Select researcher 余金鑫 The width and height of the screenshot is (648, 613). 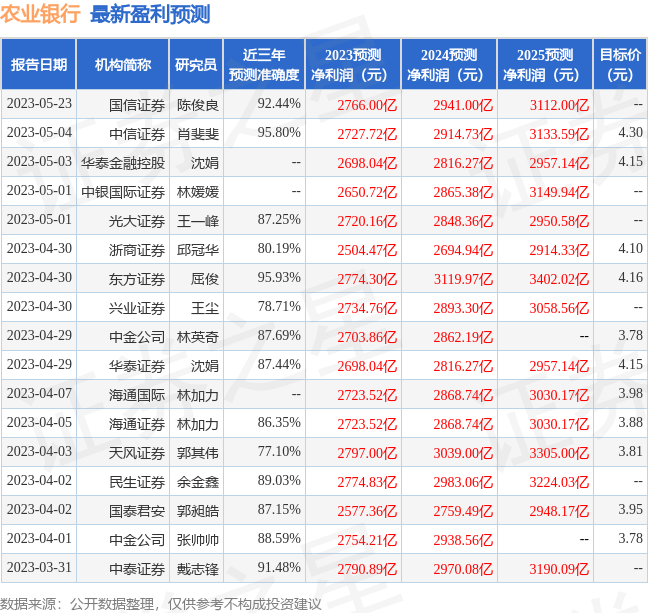(x=198, y=482)
